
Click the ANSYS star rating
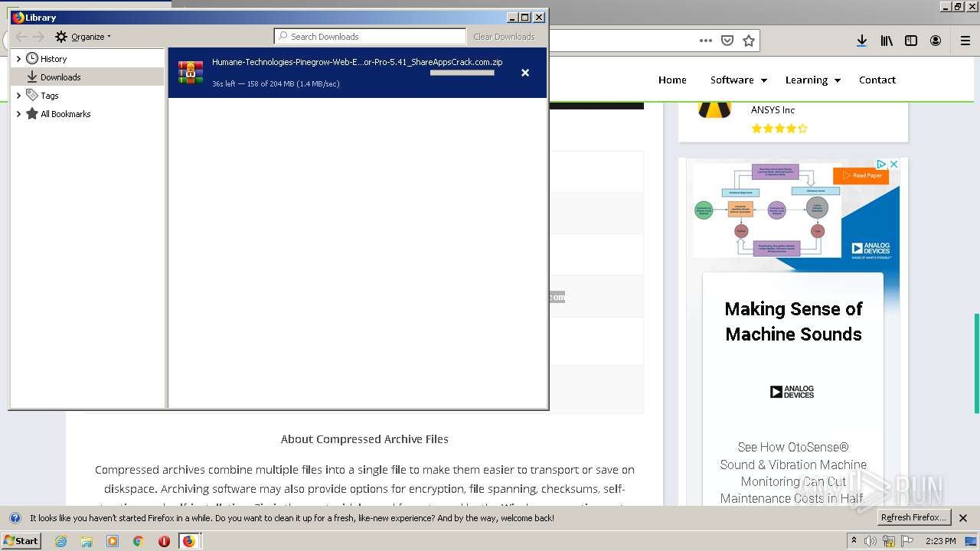(779, 129)
